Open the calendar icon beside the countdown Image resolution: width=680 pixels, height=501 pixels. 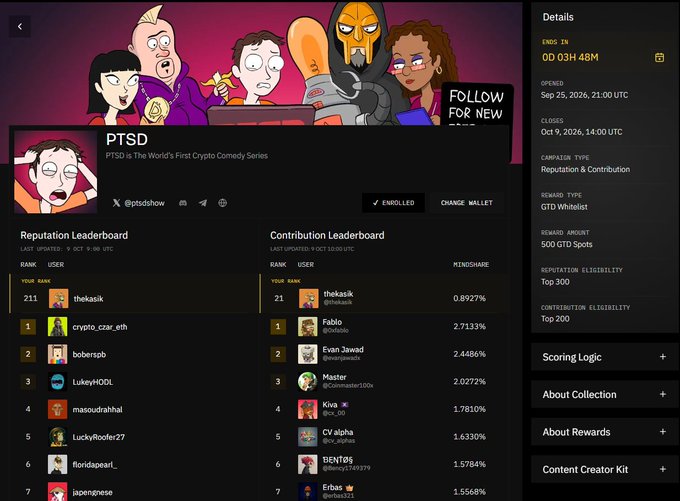(x=659, y=57)
